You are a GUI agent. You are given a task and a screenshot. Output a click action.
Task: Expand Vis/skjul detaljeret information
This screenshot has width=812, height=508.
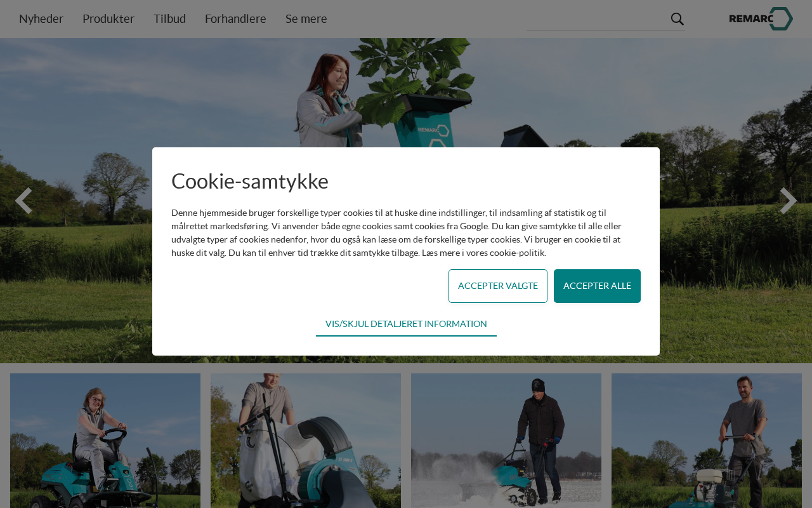[x=406, y=324]
